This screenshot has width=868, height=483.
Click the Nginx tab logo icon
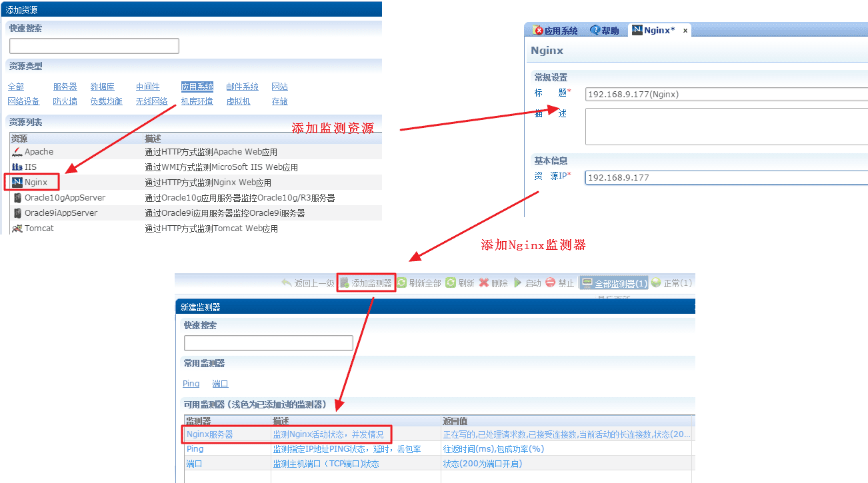pos(637,30)
